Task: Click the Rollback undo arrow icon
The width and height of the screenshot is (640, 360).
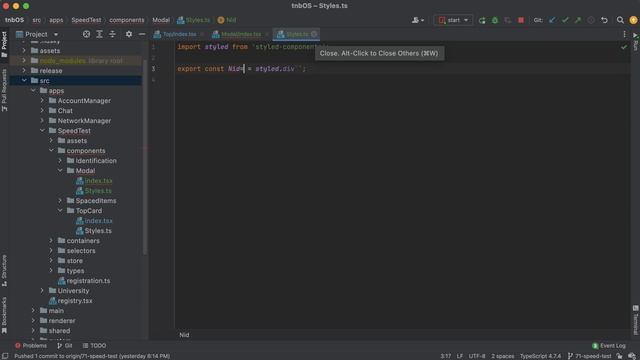Action: [x=604, y=20]
